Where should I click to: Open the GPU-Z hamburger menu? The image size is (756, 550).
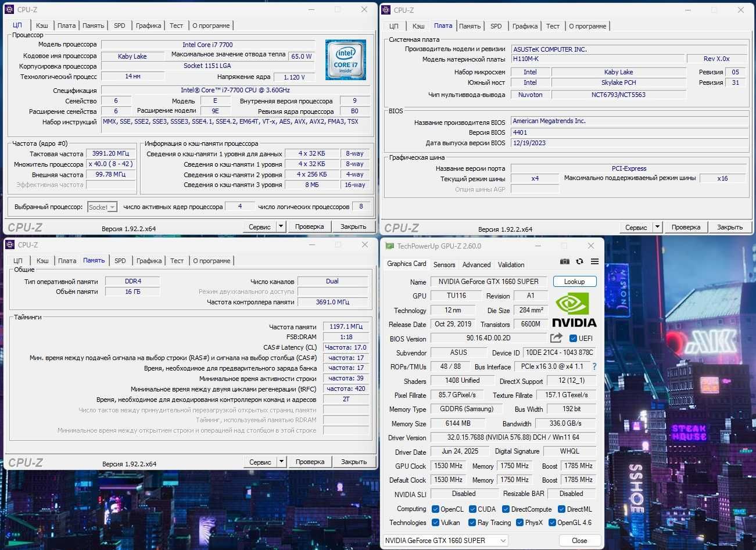pyautogui.click(x=594, y=262)
